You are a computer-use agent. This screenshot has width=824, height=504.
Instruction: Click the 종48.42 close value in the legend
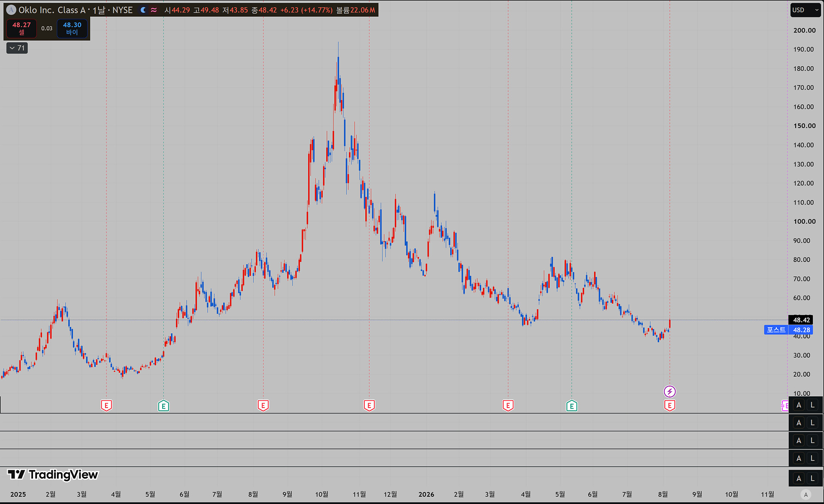click(x=264, y=10)
